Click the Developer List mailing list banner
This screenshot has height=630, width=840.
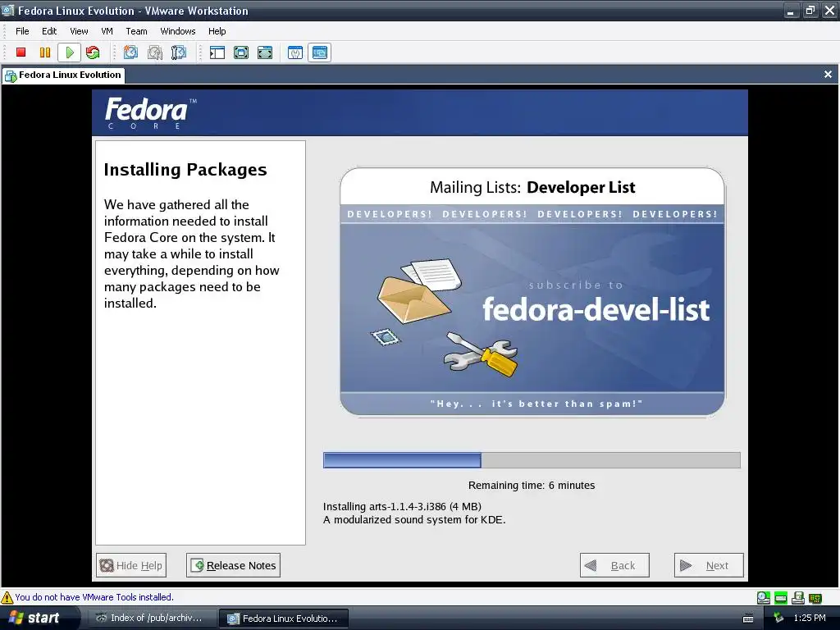(x=532, y=292)
